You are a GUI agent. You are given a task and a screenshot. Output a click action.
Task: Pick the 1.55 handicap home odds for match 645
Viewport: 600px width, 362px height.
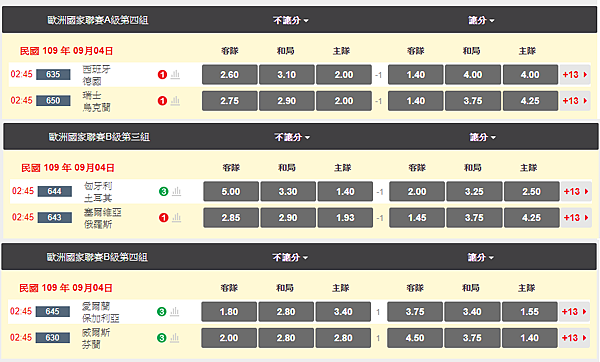coord(530,311)
